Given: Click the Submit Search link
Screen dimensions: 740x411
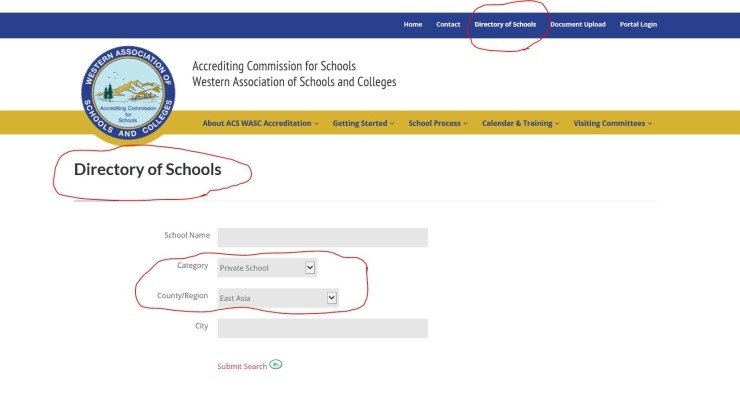Looking at the screenshot, I should click(242, 366).
